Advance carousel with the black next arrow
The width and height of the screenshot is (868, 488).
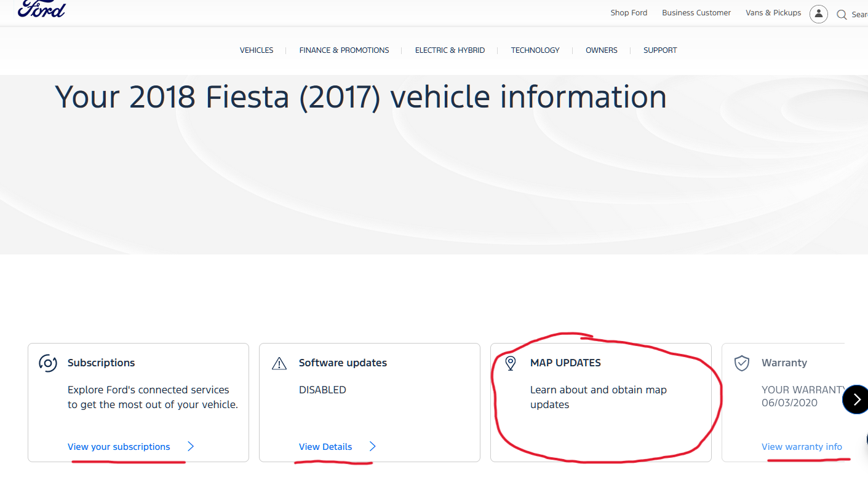tap(856, 399)
